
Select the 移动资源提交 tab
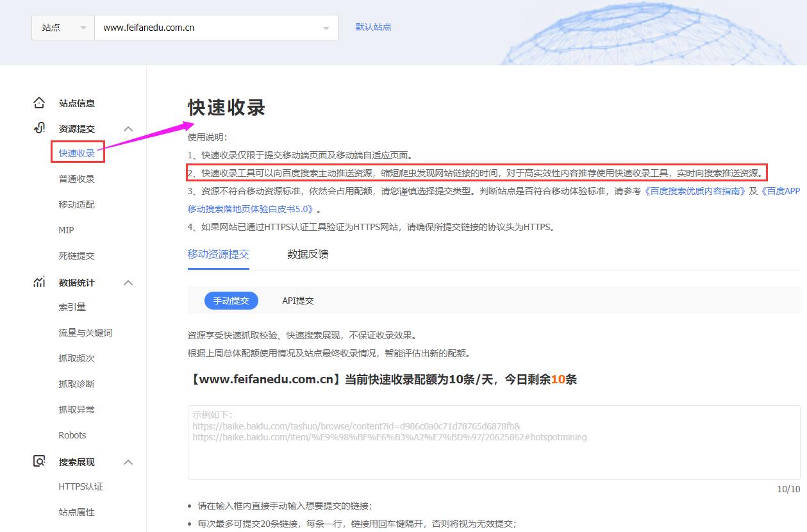218,254
